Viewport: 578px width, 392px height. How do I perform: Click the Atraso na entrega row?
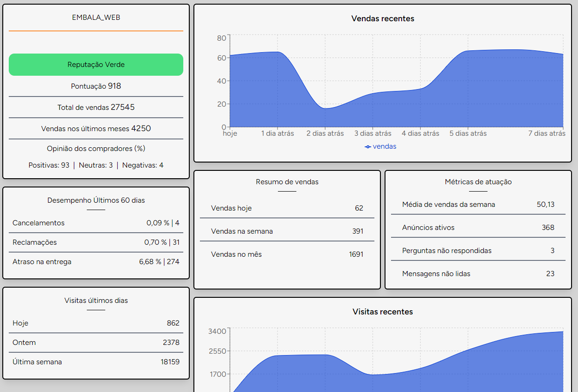tap(96, 262)
